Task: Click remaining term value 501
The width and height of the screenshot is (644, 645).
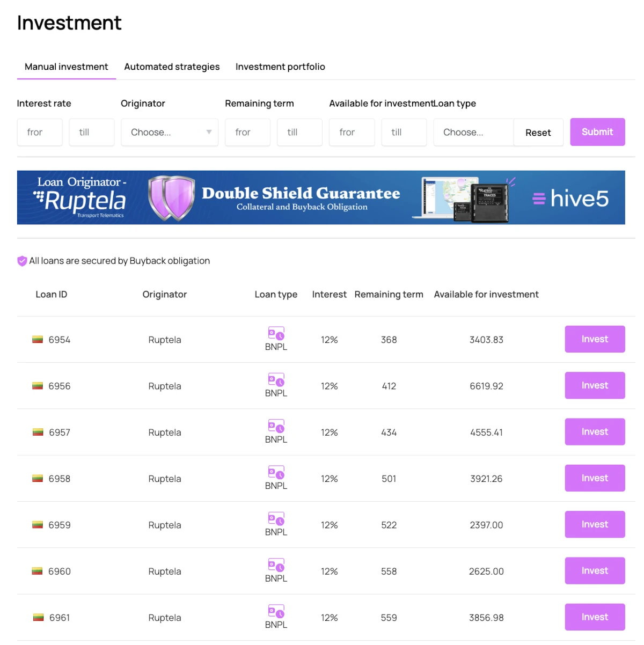Action: click(389, 479)
